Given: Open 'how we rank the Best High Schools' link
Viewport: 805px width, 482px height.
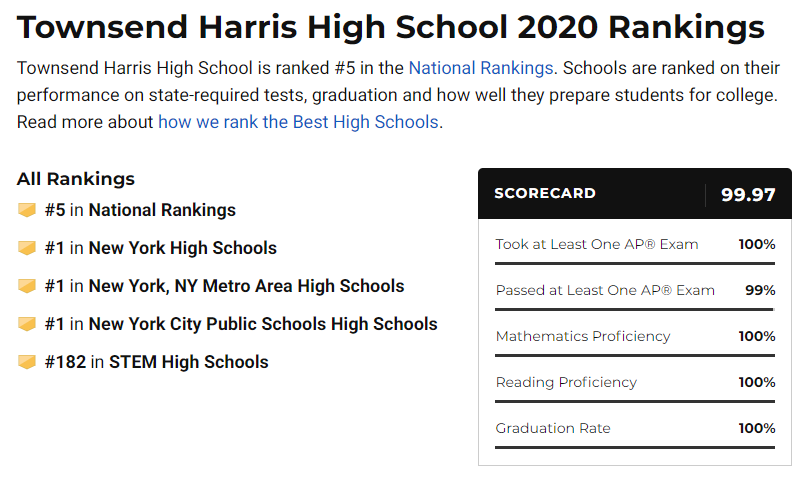Looking at the screenshot, I should pyautogui.click(x=298, y=122).
